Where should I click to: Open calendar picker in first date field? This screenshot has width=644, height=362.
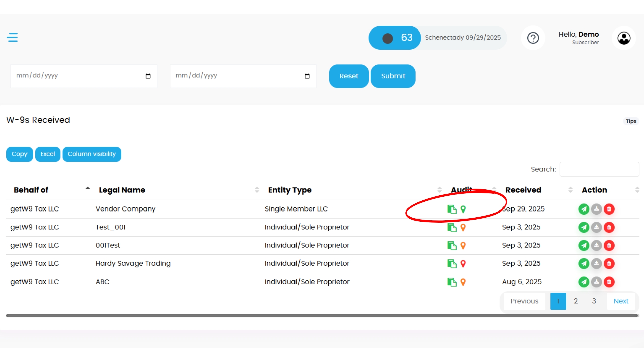pyautogui.click(x=148, y=76)
